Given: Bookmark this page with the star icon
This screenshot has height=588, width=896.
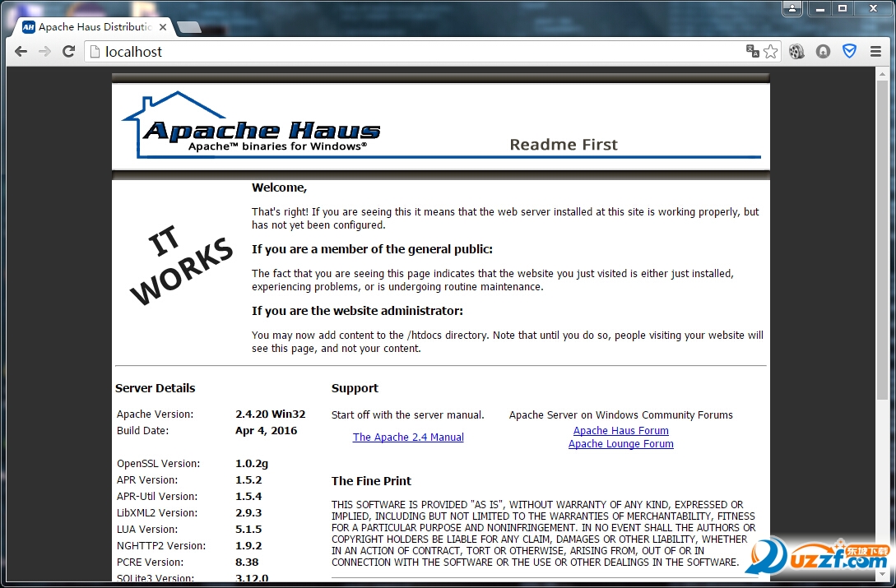Looking at the screenshot, I should [x=770, y=52].
